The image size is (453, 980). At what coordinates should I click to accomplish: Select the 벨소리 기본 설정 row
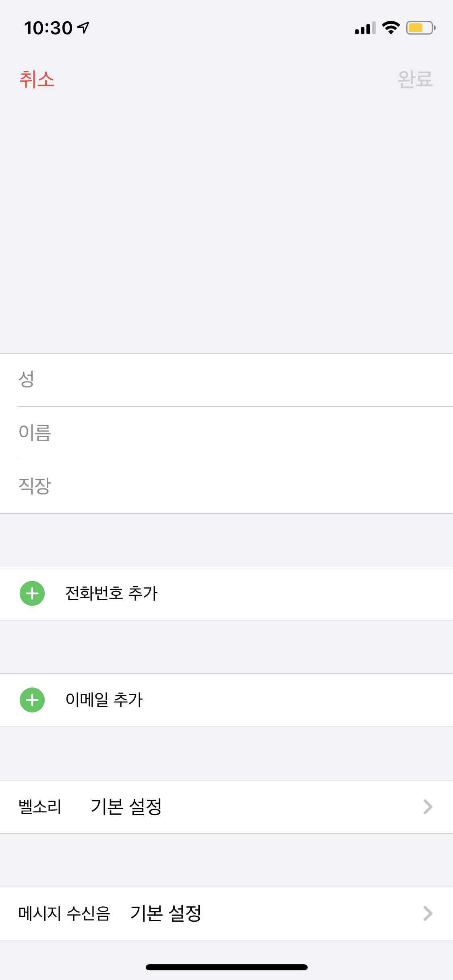(225, 807)
